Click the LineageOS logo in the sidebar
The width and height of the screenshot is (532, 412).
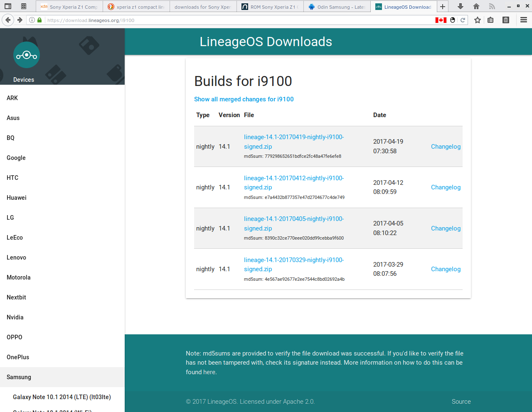[x=27, y=55]
